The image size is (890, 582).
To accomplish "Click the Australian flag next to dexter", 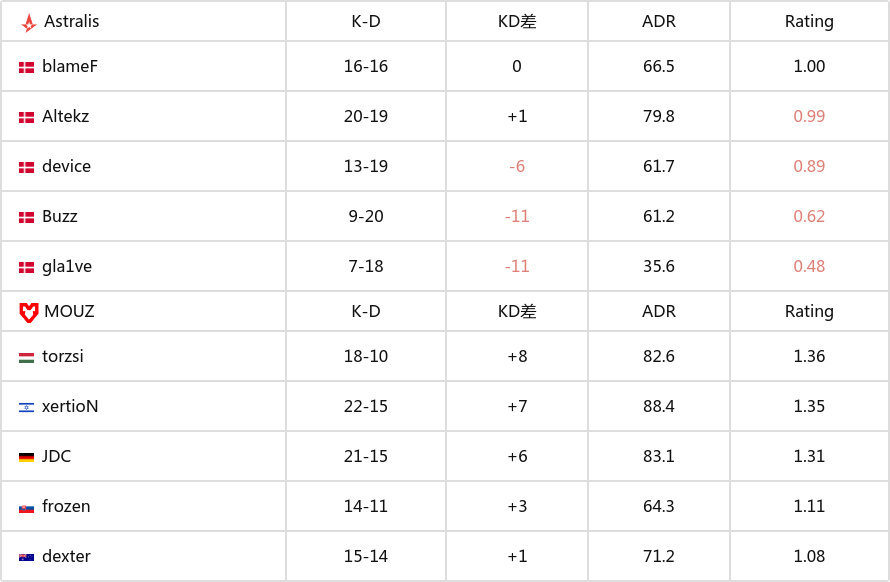I will (x=26, y=558).
